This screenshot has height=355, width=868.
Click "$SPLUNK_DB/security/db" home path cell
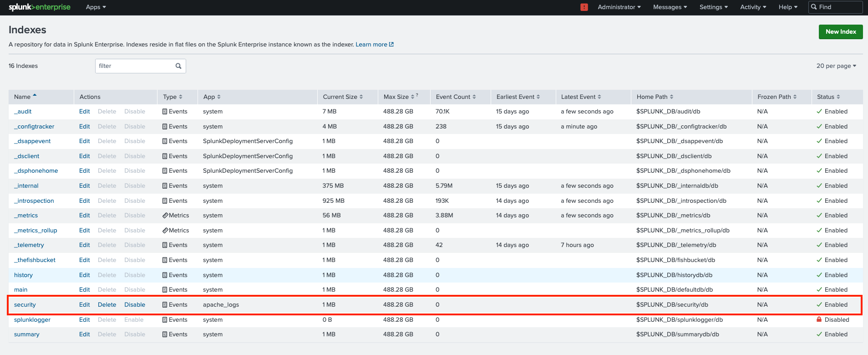[672, 305]
